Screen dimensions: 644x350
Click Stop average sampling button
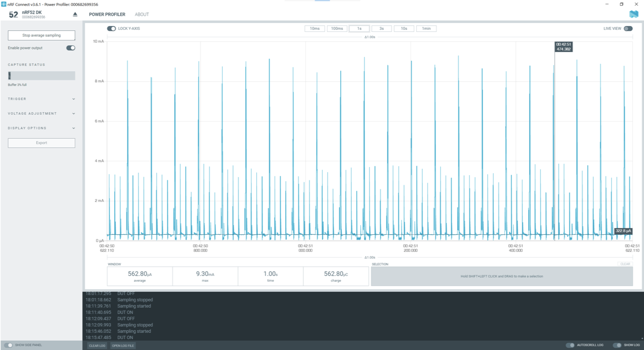[x=42, y=35]
